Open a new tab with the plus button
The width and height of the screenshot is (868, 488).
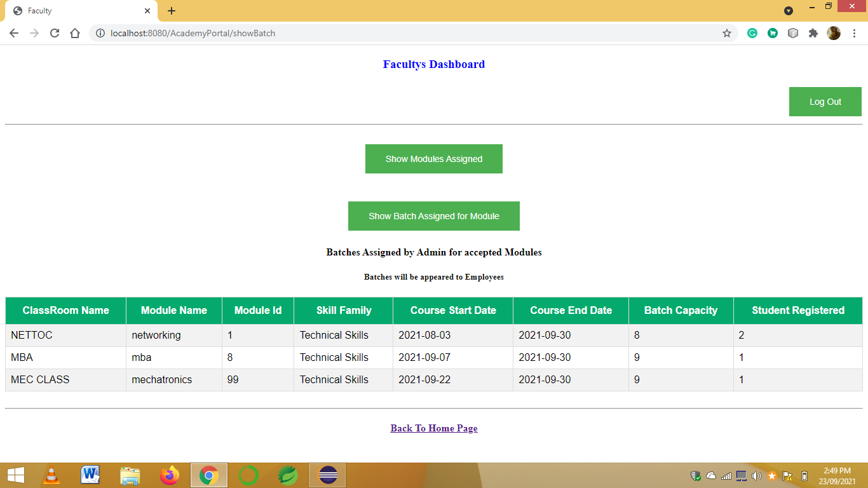[x=171, y=10]
